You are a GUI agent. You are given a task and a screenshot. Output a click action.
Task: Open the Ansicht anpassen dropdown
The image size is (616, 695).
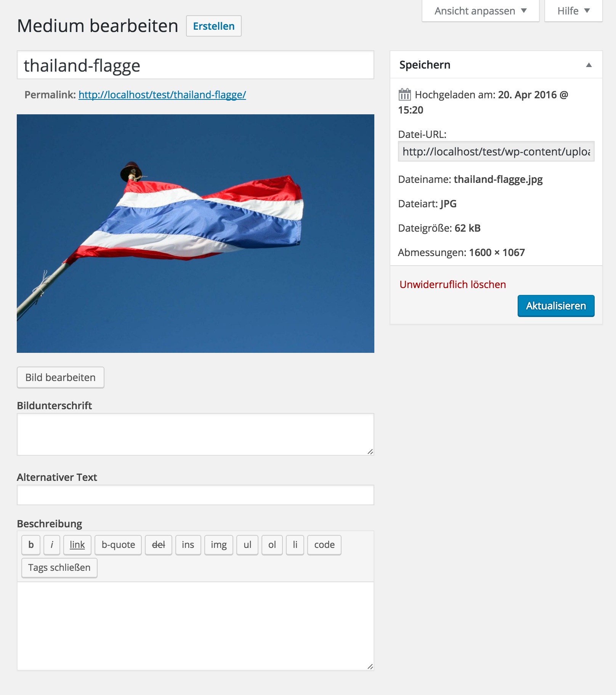click(480, 11)
